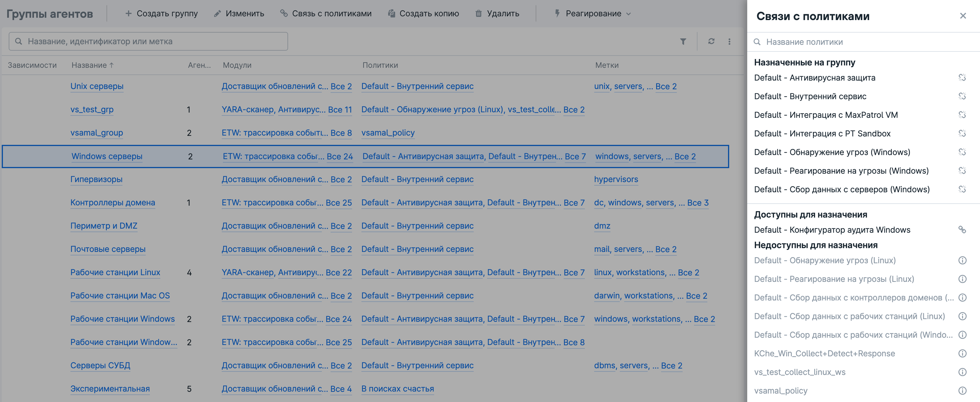Click Создать группу toolbar button
The width and height of the screenshot is (980, 402).
161,14
